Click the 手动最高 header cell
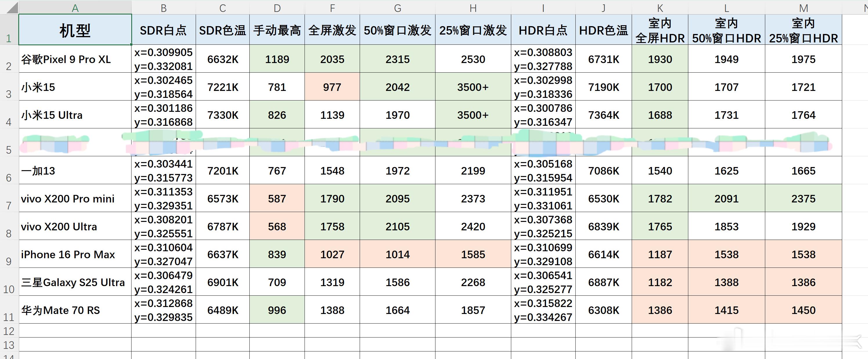Screen dimensions: 868x359 coord(277,30)
